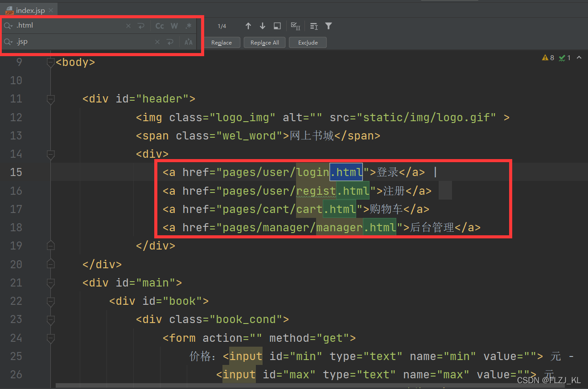
Task: Click the Exclude button
Action: point(308,42)
